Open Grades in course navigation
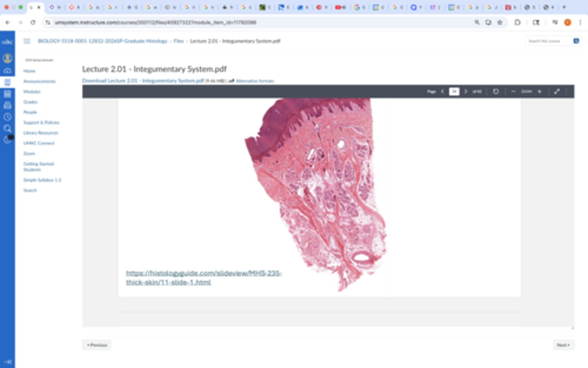 click(30, 102)
